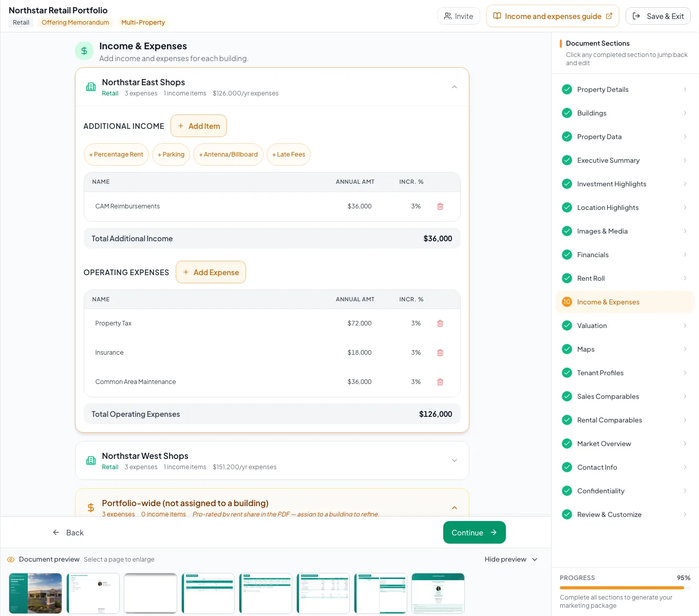Click the chevron next to Property Data
The image size is (699, 616).
click(685, 137)
